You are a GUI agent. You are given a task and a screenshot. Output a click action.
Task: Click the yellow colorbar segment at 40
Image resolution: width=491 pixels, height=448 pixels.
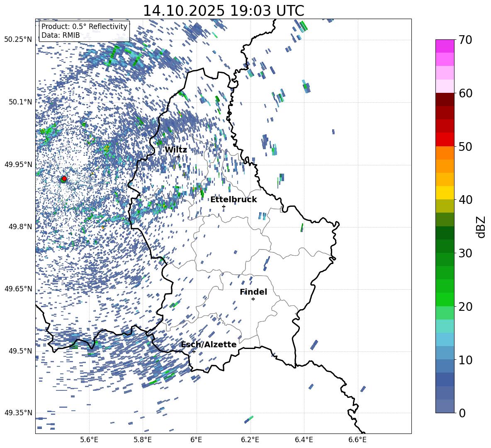tap(445, 193)
